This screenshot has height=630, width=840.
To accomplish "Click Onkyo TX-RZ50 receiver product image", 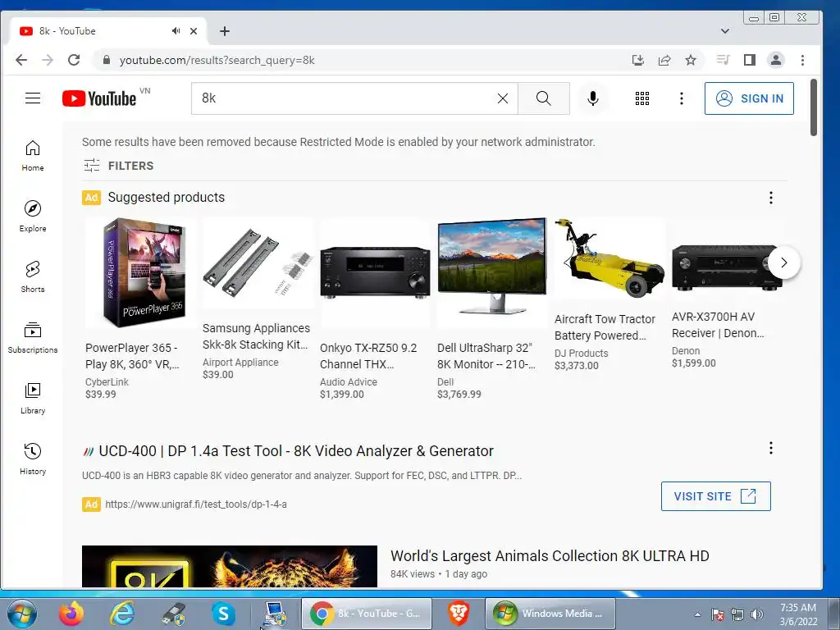I will point(375,272).
